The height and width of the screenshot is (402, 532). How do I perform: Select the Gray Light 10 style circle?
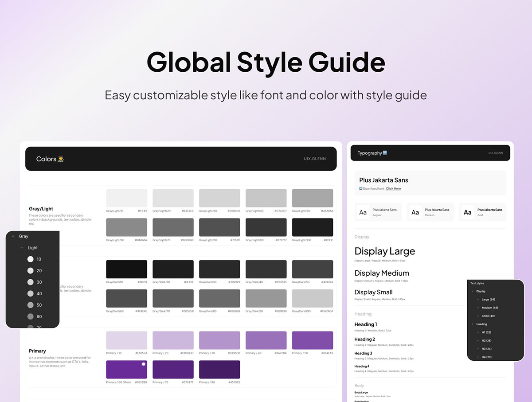coord(30,259)
